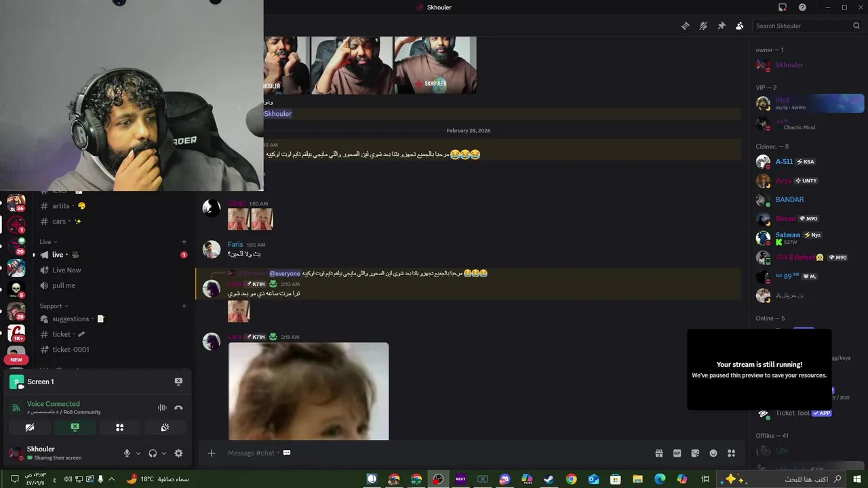This screenshot has width=868, height=488.
Task: Open the GIF picker
Action: click(677, 453)
